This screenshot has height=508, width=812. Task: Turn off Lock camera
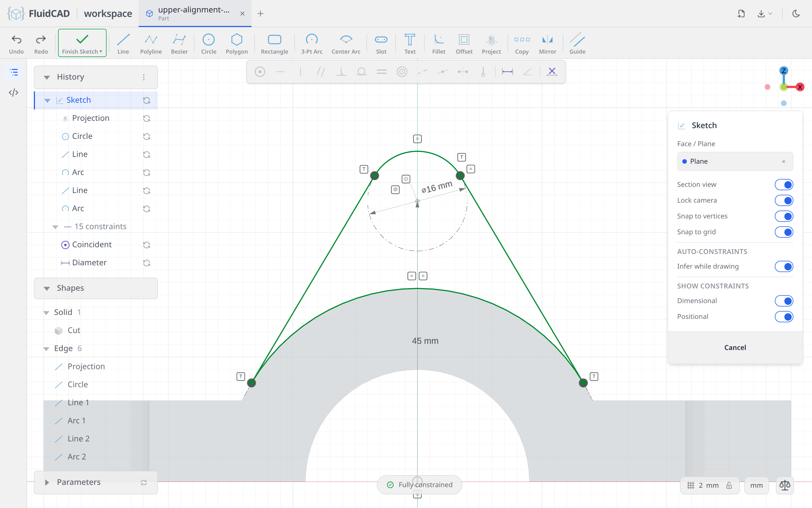click(784, 201)
